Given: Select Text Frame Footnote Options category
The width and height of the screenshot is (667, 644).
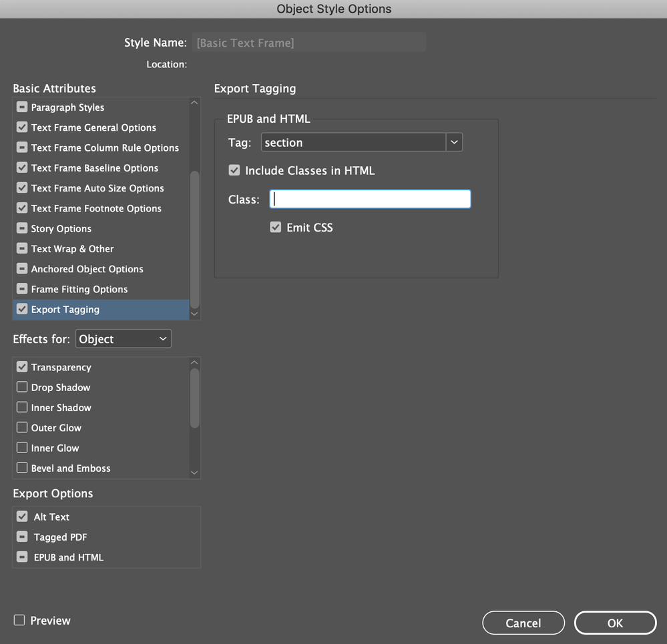Looking at the screenshot, I should point(96,208).
